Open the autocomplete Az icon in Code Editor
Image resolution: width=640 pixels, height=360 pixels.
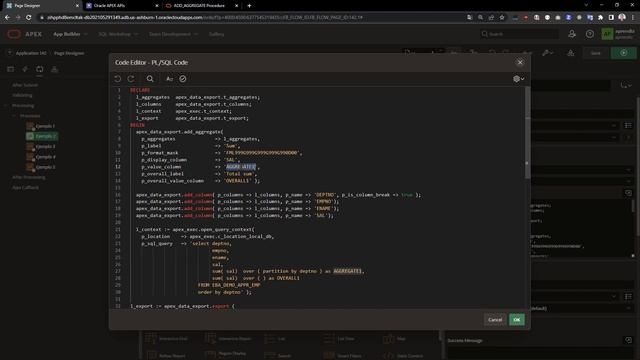[x=169, y=79]
